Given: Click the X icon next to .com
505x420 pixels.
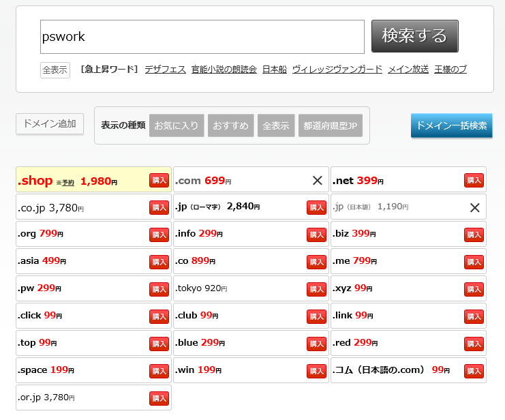Looking at the screenshot, I should pos(317,180).
